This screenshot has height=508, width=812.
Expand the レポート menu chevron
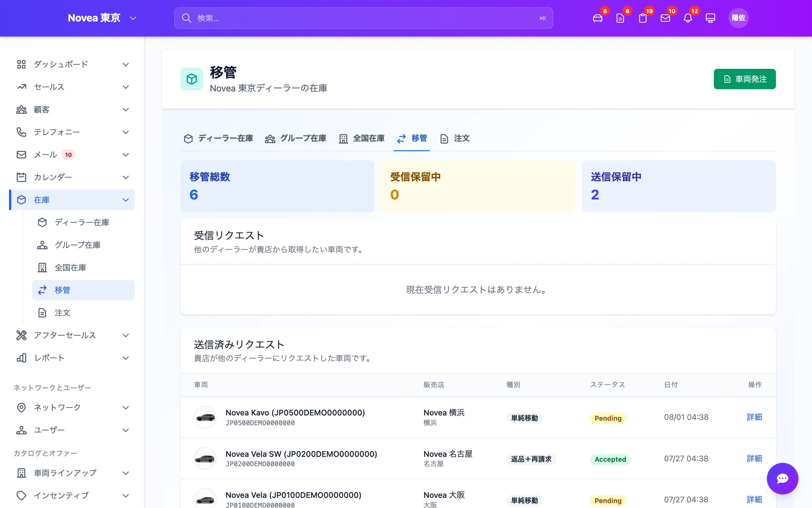click(126, 358)
